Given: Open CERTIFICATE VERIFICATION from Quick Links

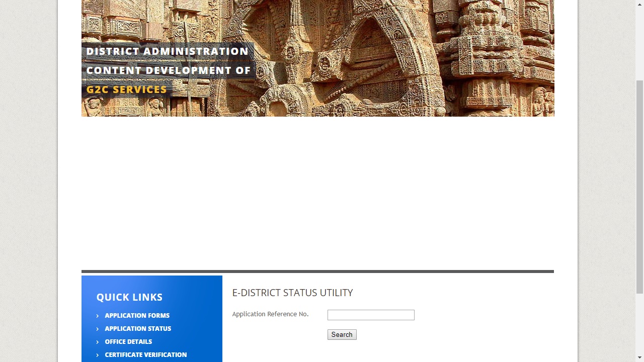Looking at the screenshot, I should (x=146, y=354).
